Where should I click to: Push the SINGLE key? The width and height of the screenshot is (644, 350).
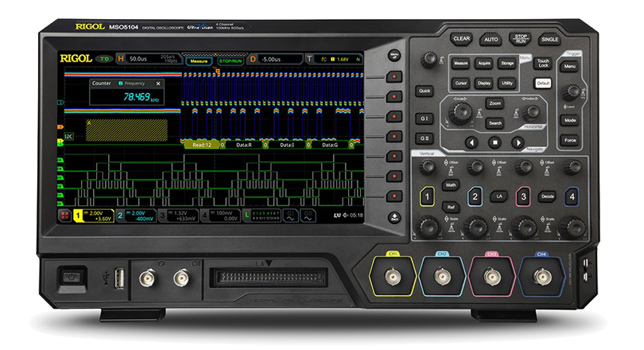pyautogui.click(x=550, y=40)
